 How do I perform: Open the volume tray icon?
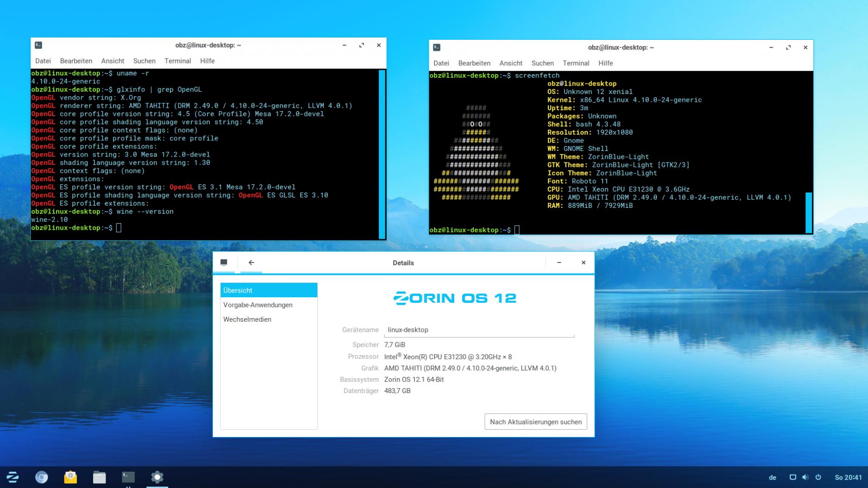(x=805, y=477)
